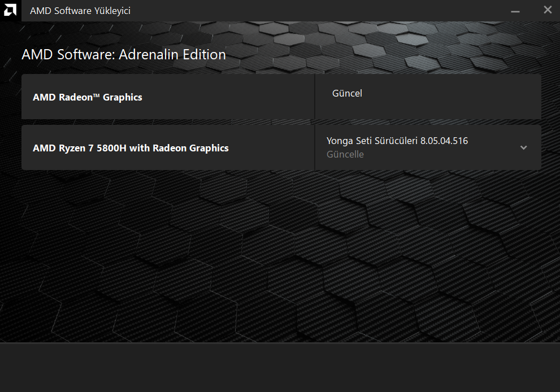This screenshot has height=392, width=560.
Task: Click the empty footer bar at bottom
Action: pyautogui.click(x=280, y=368)
